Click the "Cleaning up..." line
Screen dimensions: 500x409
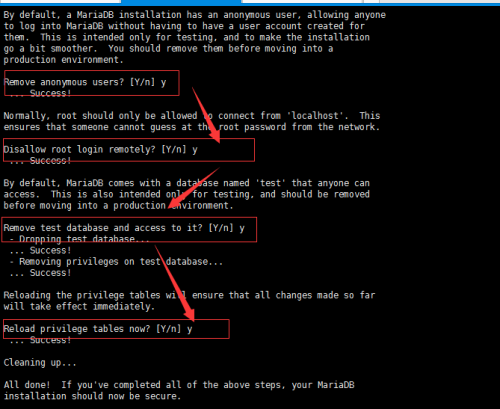click(40, 363)
